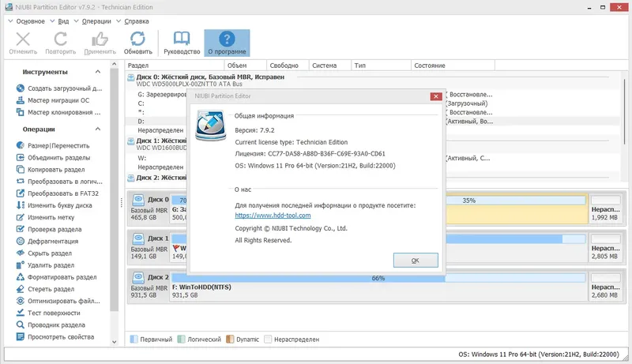The image size is (632, 364).
Task: Sort by the Свободно column header
Action: pyautogui.click(x=288, y=66)
